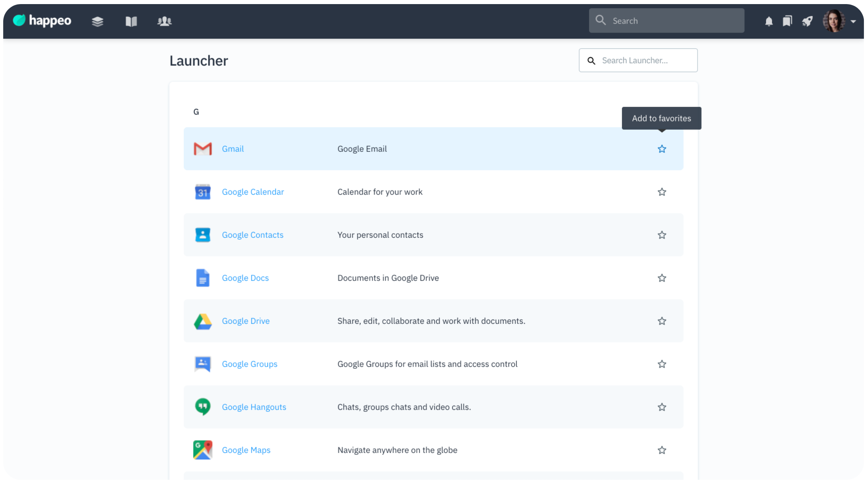The image size is (868, 483).
Task: Open the People directory icon
Action: [164, 21]
